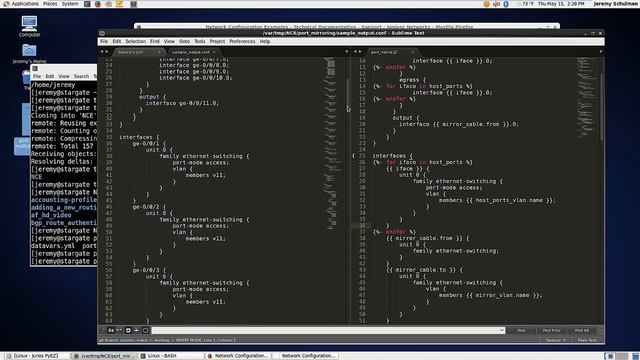
Task: Click weather 73 °F applet
Action: tap(525, 4)
